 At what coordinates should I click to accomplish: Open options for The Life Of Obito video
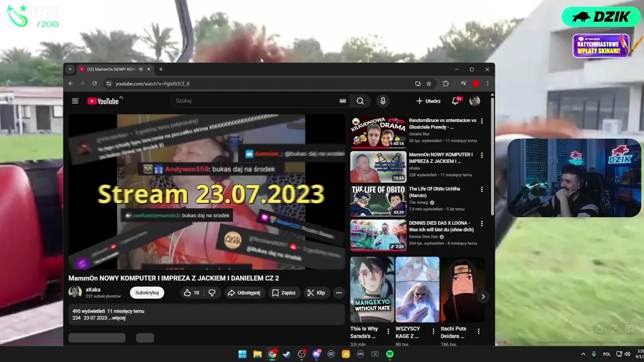[481, 190]
